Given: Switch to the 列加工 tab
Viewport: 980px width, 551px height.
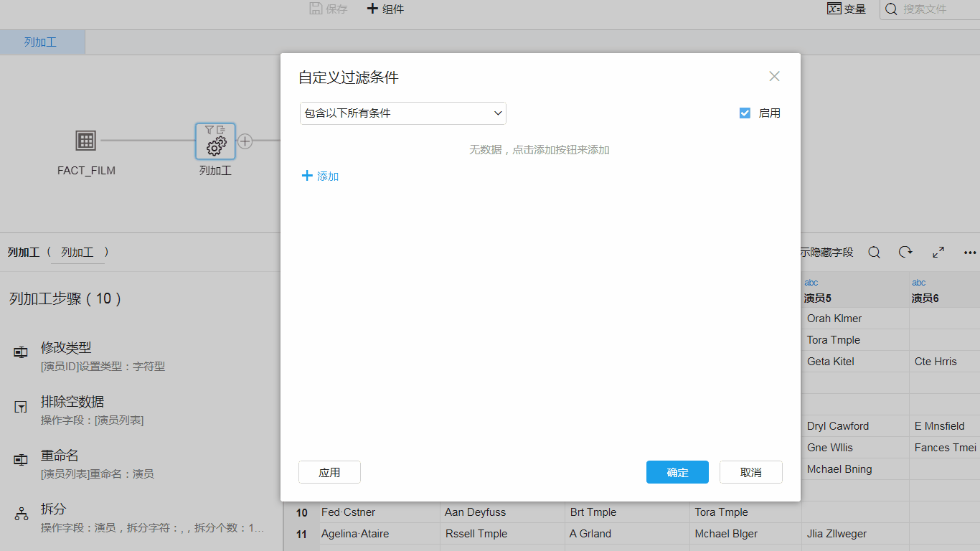Looking at the screenshot, I should (42, 42).
